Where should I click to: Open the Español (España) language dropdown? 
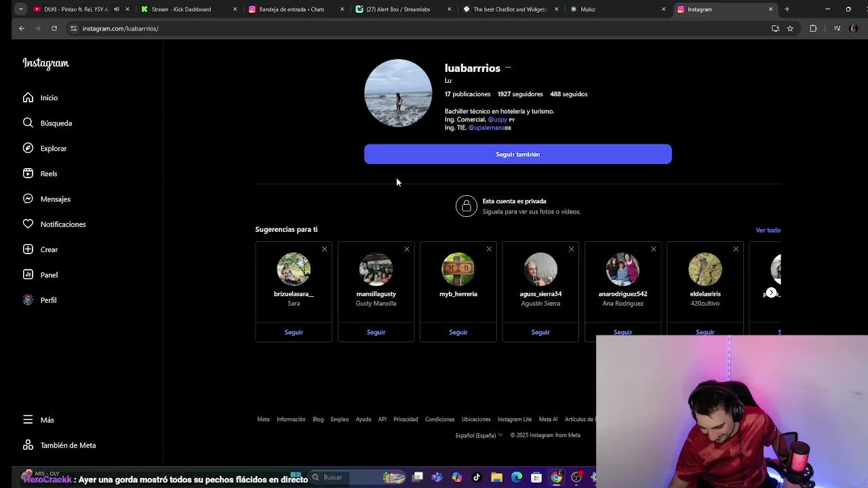tap(479, 435)
